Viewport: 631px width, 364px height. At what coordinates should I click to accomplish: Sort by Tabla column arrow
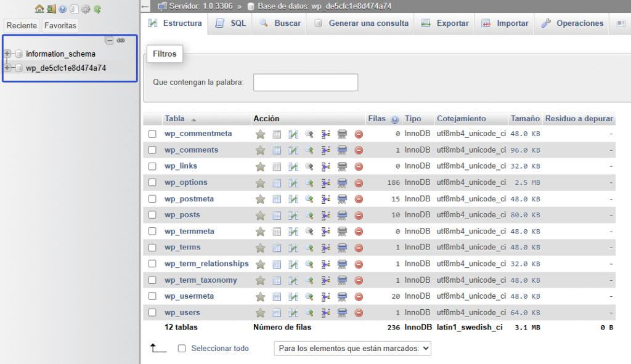point(193,120)
